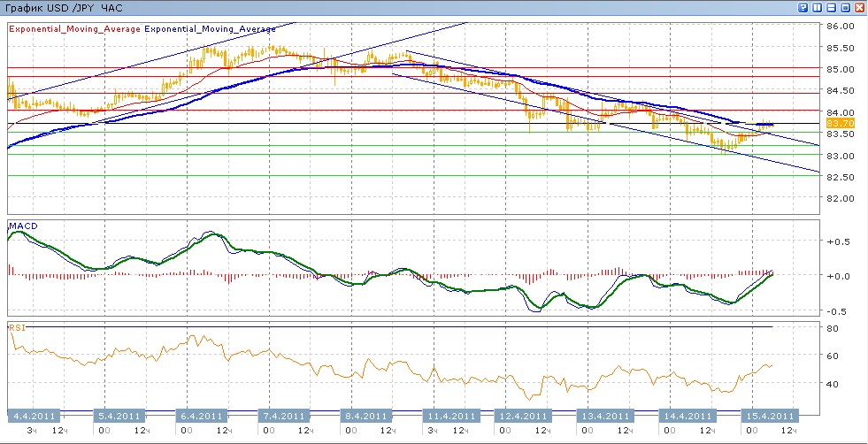Close the USD/JPY chart window
The width and height of the screenshot is (868, 444).
859,7
